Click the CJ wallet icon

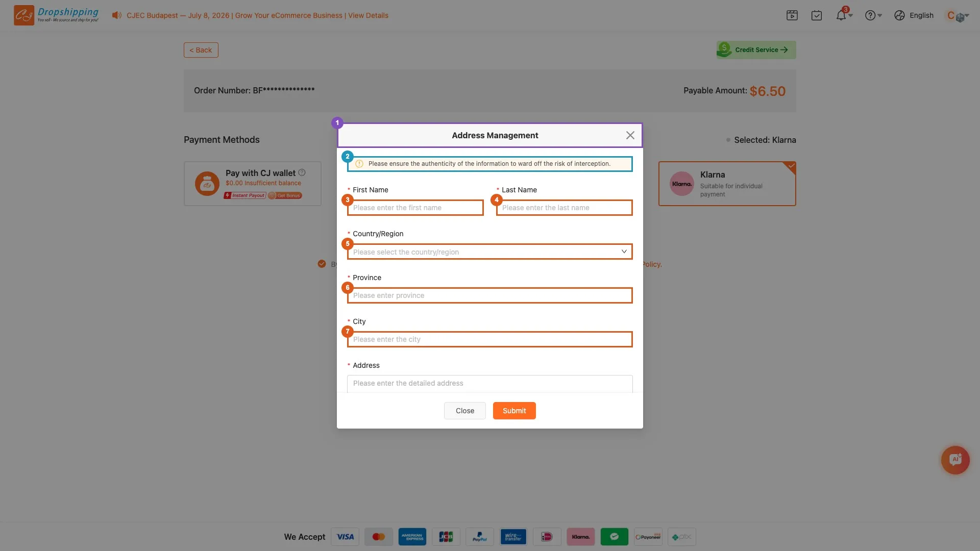click(207, 184)
